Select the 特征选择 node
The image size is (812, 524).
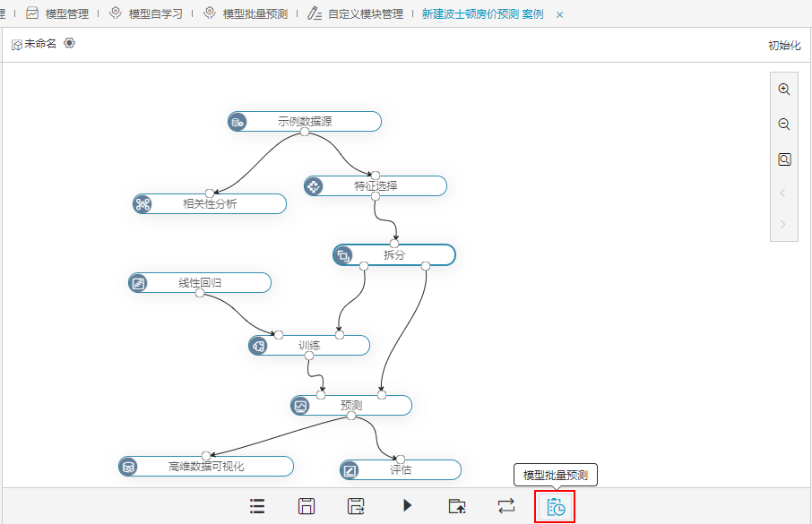coord(376,186)
